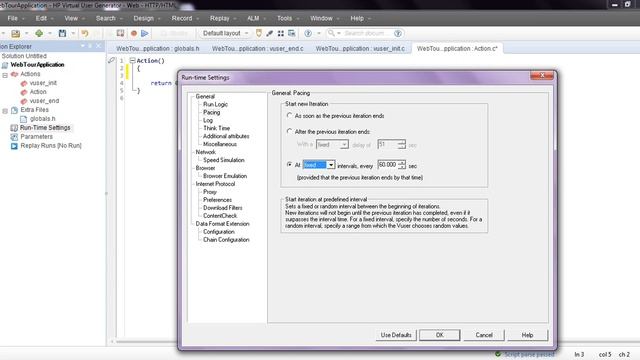Click the open script toolbar icon
This screenshot has height=360, width=640.
(16, 33)
